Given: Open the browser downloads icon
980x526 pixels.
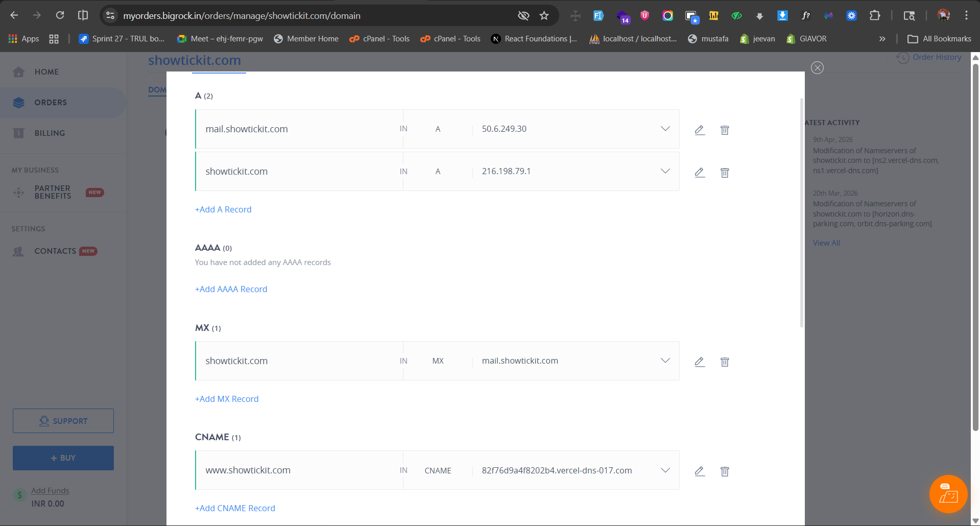Looking at the screenshot, I should click(x=759, y=16).
